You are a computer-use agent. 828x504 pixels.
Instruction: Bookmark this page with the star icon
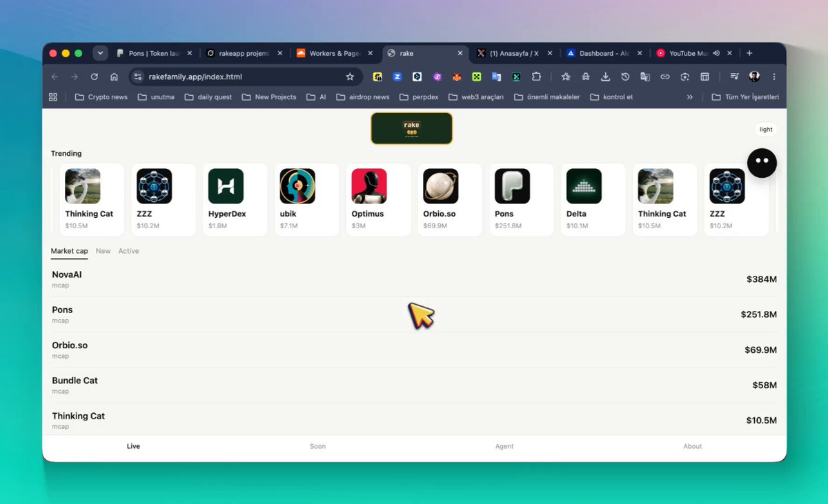pyautogui.click(x=350, y=77)
